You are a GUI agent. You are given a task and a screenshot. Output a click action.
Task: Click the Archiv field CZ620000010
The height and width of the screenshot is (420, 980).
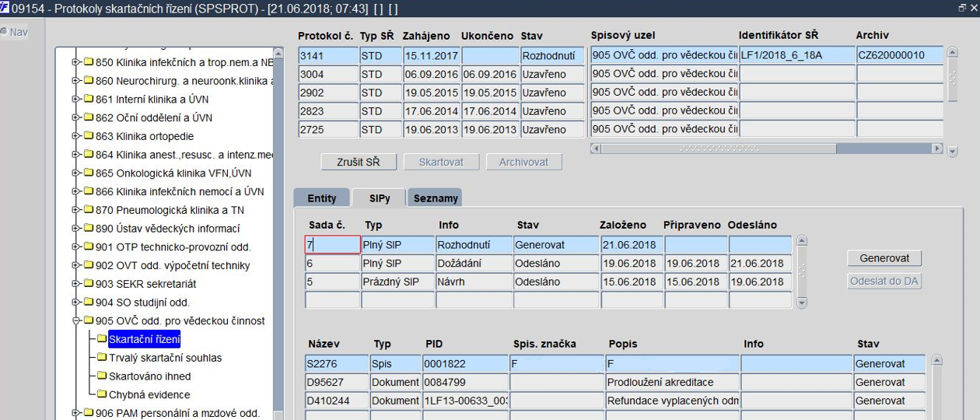coord(900,56)
